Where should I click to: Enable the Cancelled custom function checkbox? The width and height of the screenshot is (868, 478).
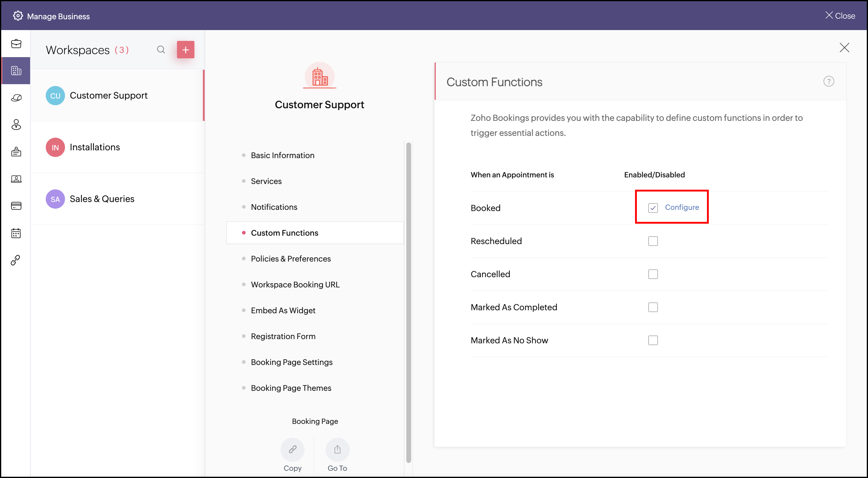653,274
